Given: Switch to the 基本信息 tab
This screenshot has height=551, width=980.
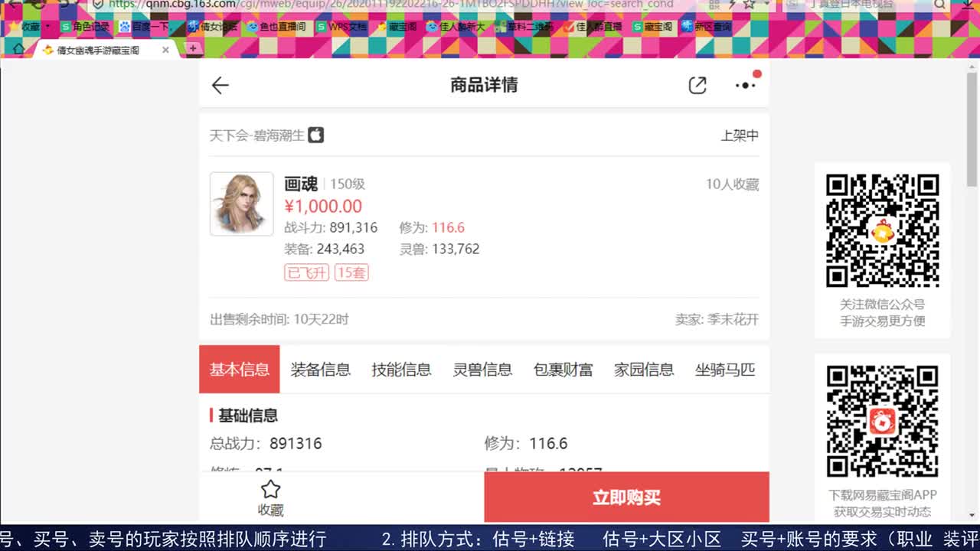Looking at the screenshot, I should [x=240, y=370].
